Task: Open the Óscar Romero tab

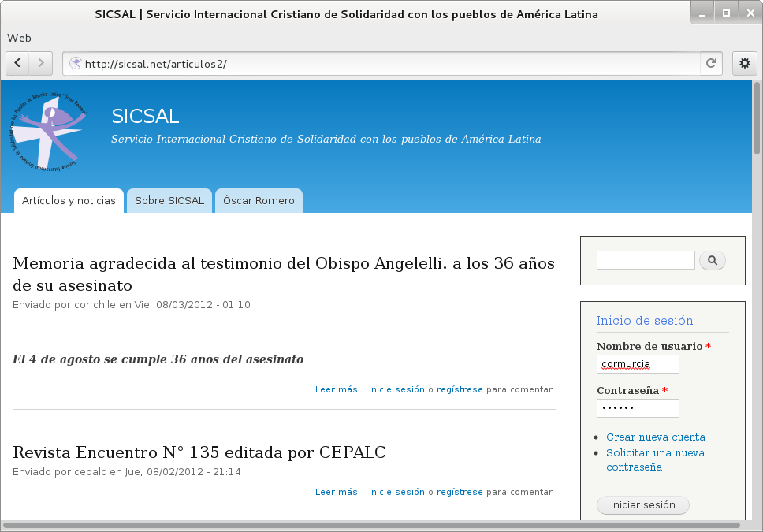Action: [259, 201]
